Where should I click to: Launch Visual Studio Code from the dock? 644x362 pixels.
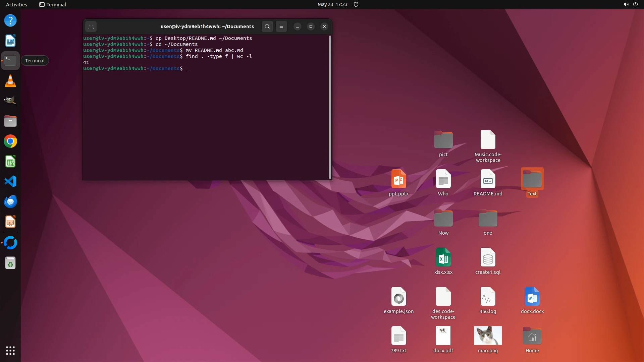pyautogui.click(x=10, y=181)
